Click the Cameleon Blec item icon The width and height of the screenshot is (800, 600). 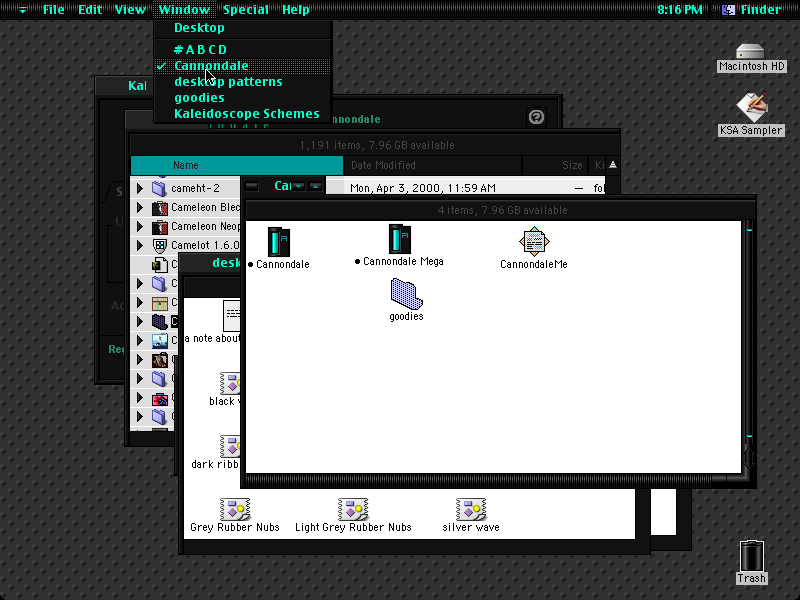pyautogui.click(x=160, y=208)
